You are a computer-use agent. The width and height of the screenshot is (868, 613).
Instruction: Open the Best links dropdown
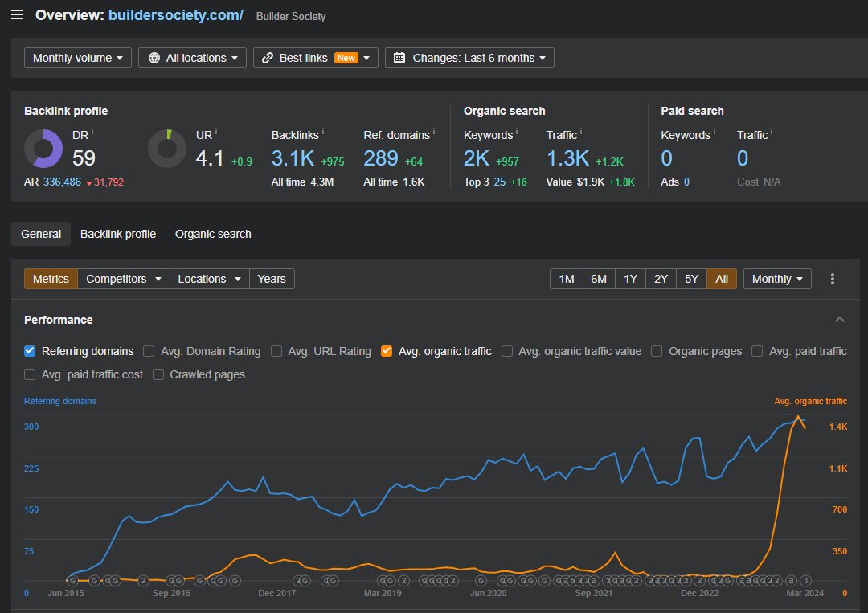(316, 58)
